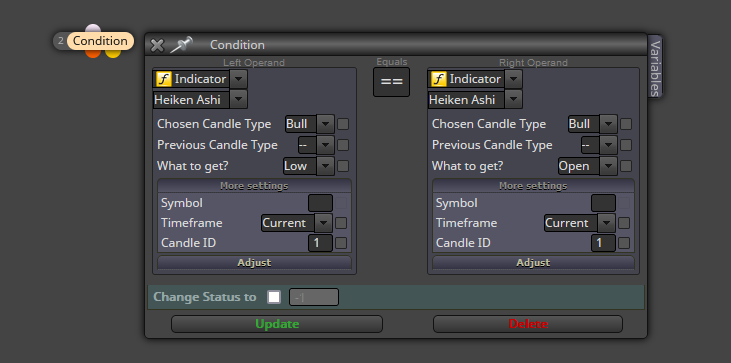The width and height of the screenshot is (731, 363).
Task: Toggle left Candle ID checkbox
Action: (x=341, y=243)
